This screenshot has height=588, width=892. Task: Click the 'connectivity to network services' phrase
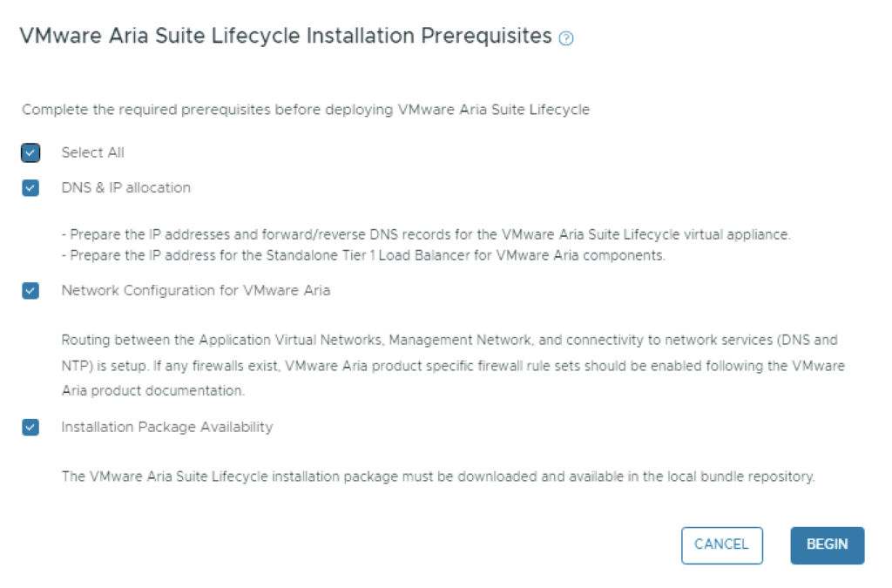tap(671, 339)
